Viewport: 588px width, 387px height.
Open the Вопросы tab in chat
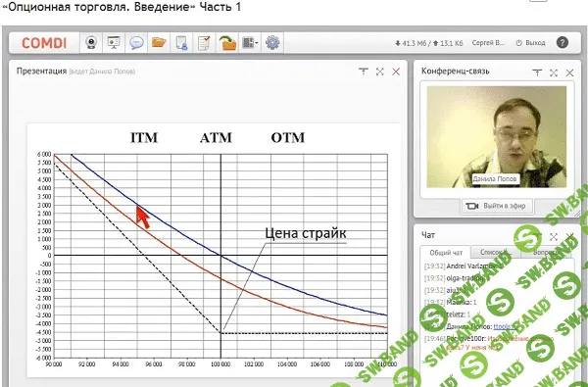pyautogui.click(x=547, y=252)
